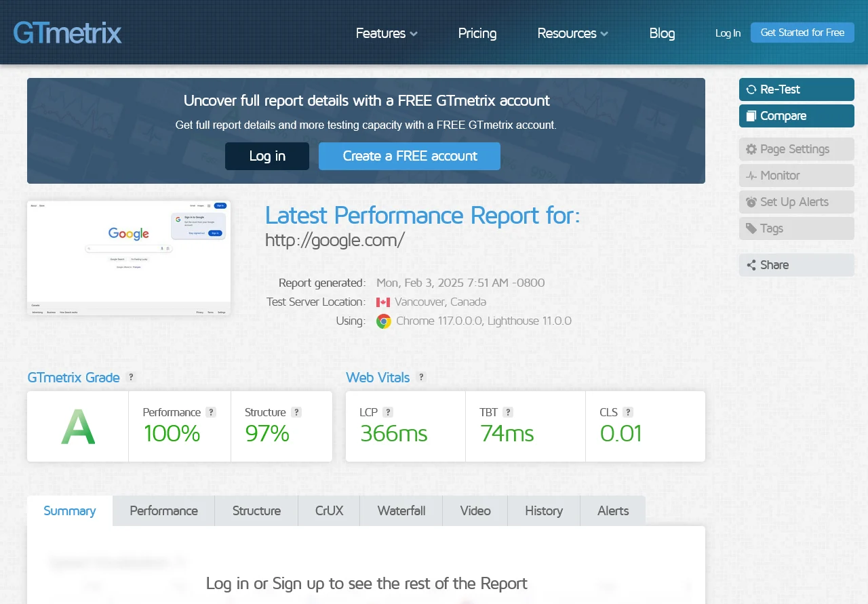The image size is (868, 604).
Task: Click the GTmetrix logo
Action: click(67, 33)
